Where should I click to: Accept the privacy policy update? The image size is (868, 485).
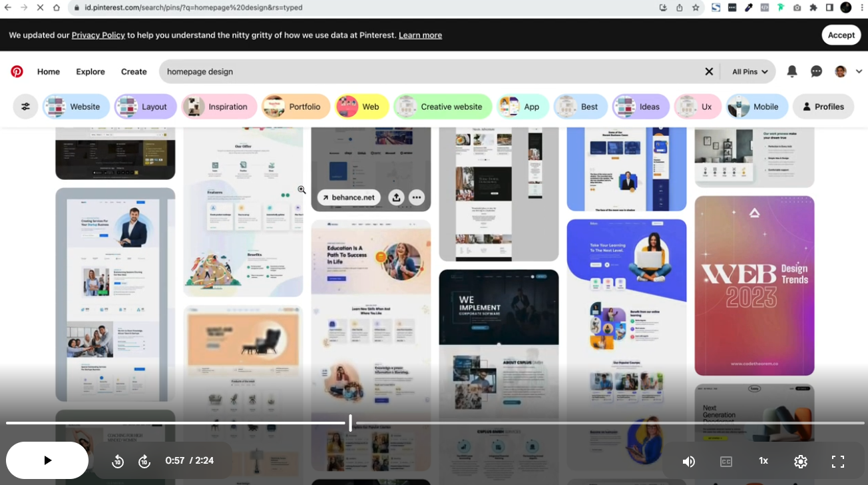841,35
